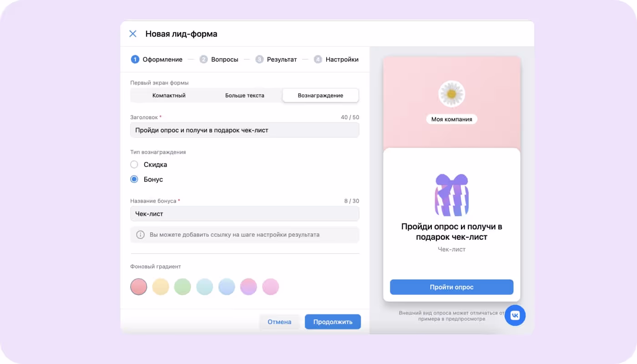637x364 pixels.
Task: Select the Вознаграждение first screen type
Action: (x=320, y=96)
